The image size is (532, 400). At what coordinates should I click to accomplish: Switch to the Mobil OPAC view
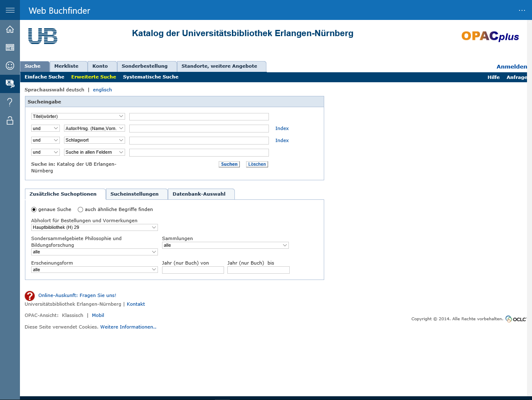pyautogui.click(x=98, y=316)
